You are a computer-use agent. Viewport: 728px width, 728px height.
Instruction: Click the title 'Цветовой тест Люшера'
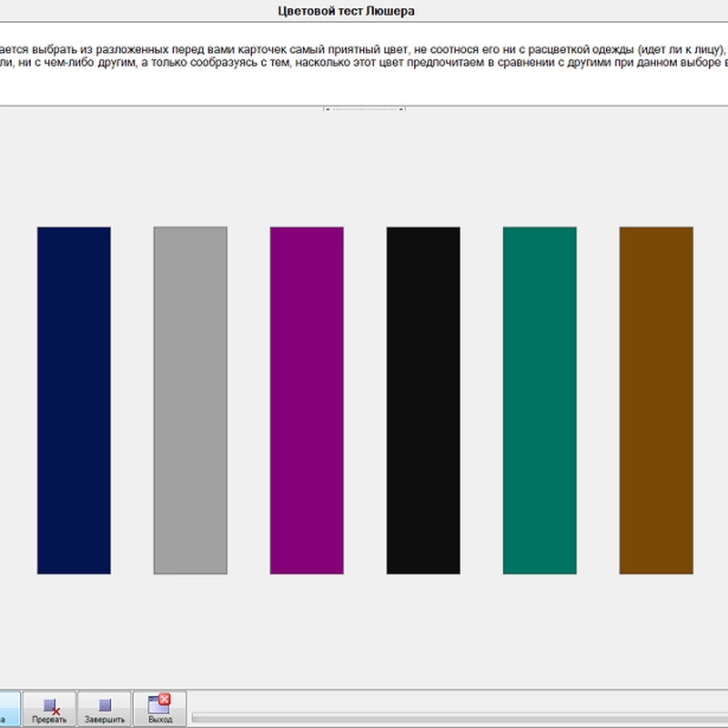coord(349,11)
